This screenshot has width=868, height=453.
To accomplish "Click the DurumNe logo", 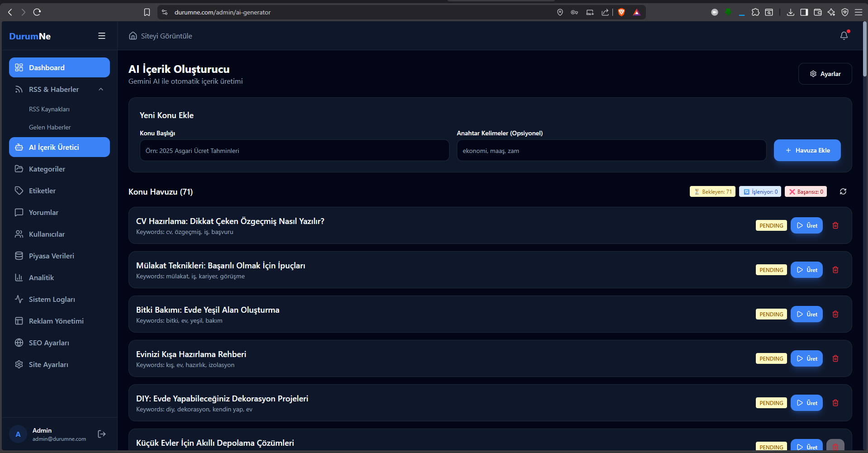I will pos(30,36).
